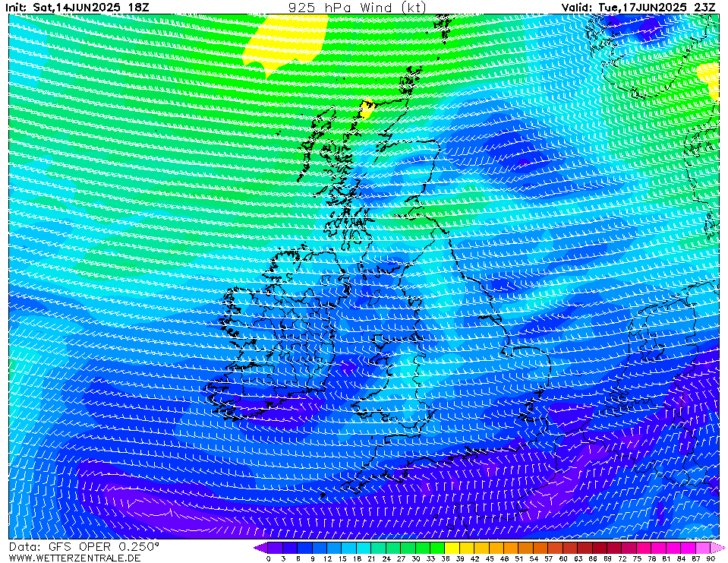
Task: Click the "Data: GFS OPER 0.250°" text
Action: [84, 546]
